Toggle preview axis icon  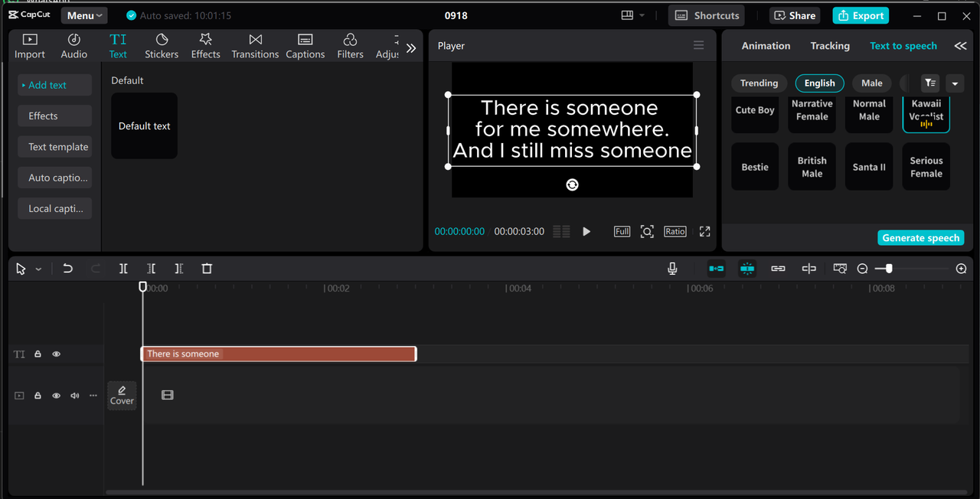pyautogui.click(x=808, y=269)
